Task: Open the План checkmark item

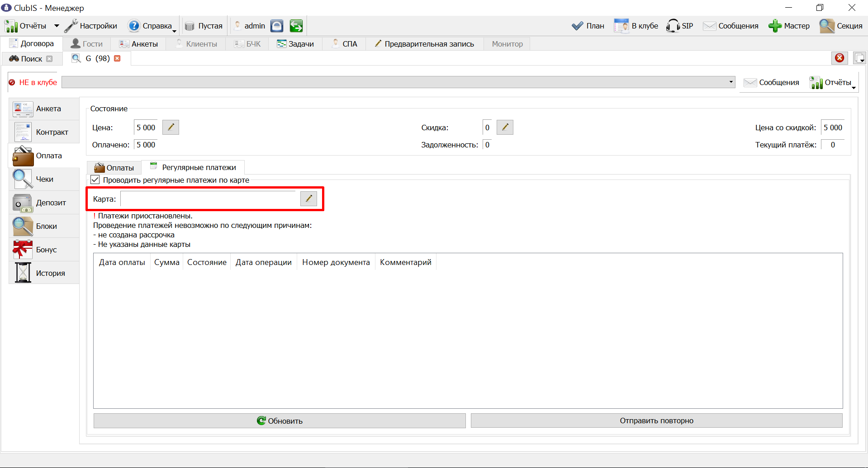Action: click(588, 26)
